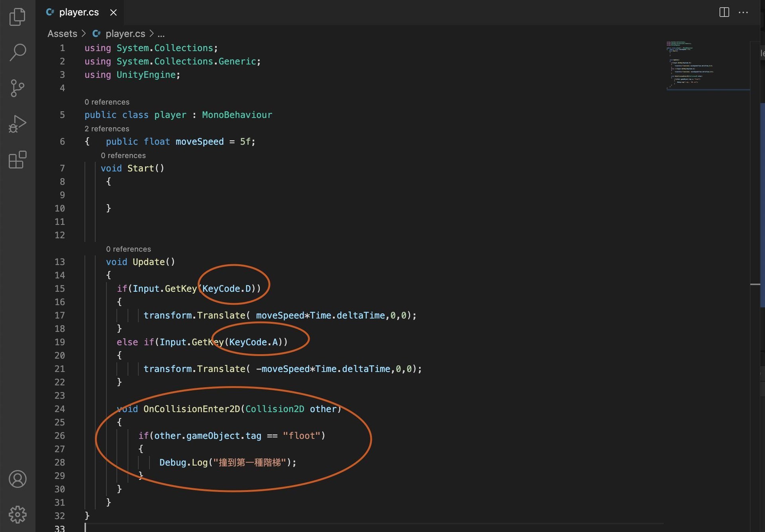
Task: Open the Explorer files view
Action: click(17, 16)
